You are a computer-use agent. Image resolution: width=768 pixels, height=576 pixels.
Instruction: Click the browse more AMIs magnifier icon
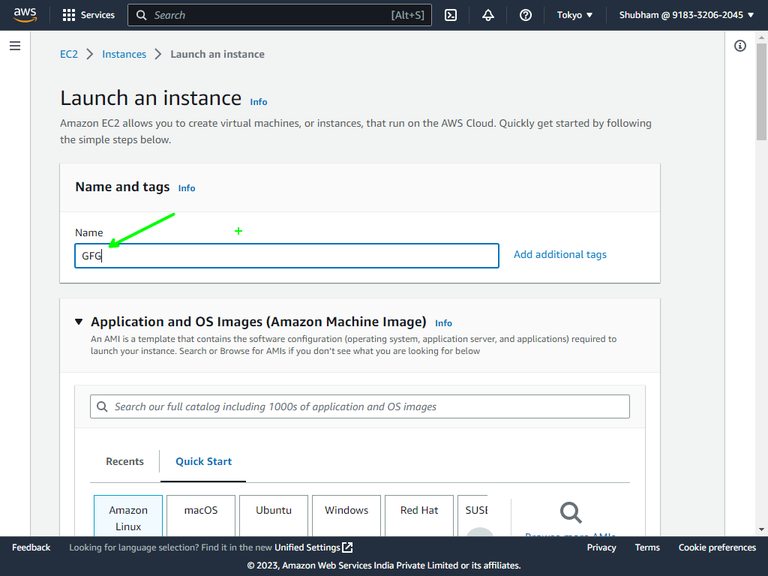pos(571,513)
